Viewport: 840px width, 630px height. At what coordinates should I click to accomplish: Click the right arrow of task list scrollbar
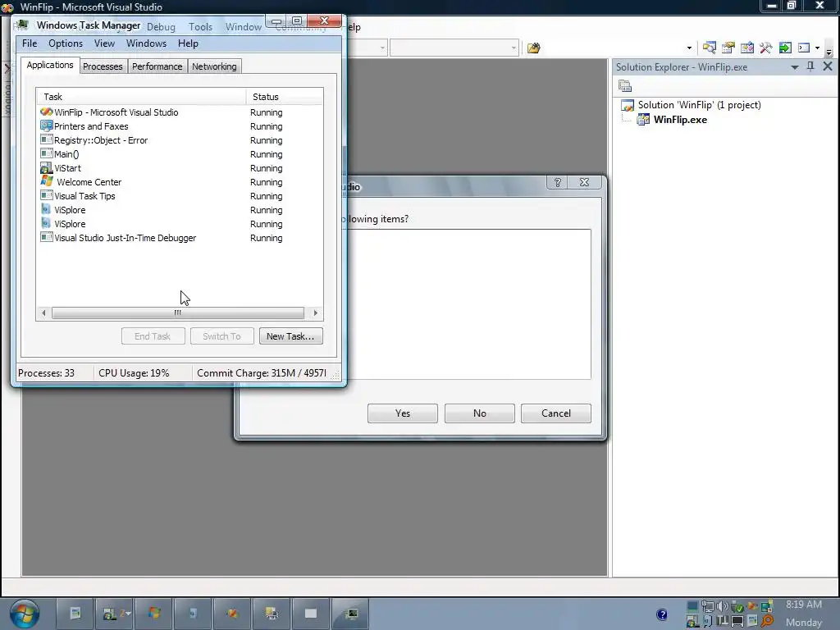pyautogui.click(x=316, y=313)
